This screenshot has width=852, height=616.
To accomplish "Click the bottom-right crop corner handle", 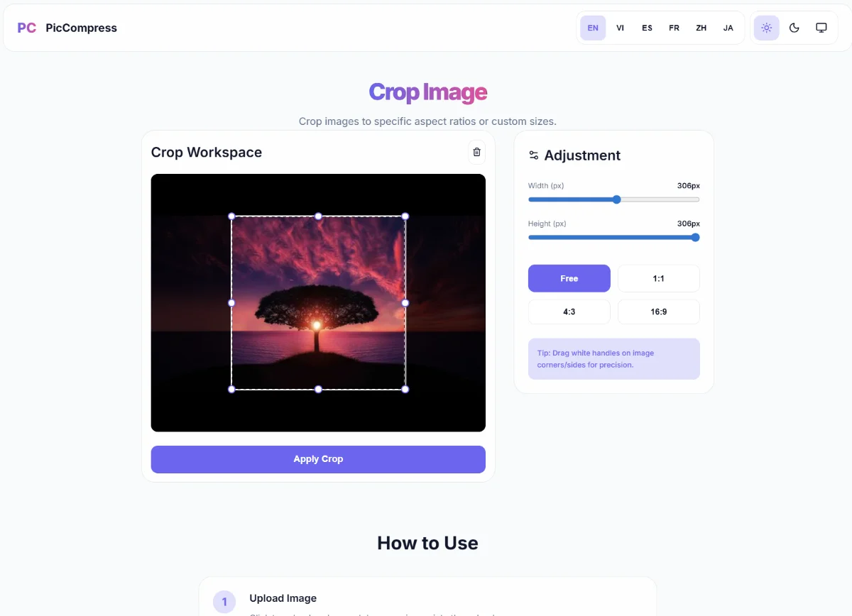I will [x=405, y=389].
